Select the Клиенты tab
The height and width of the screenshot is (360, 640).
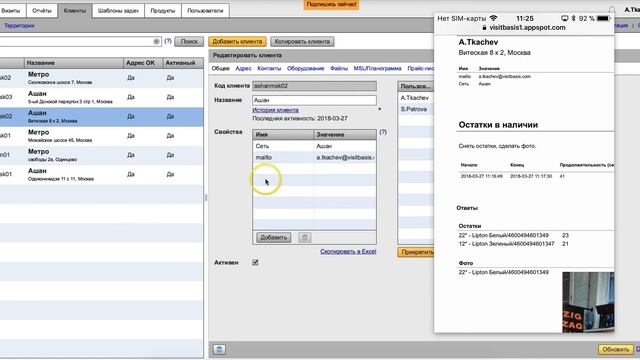click(75, 11)
